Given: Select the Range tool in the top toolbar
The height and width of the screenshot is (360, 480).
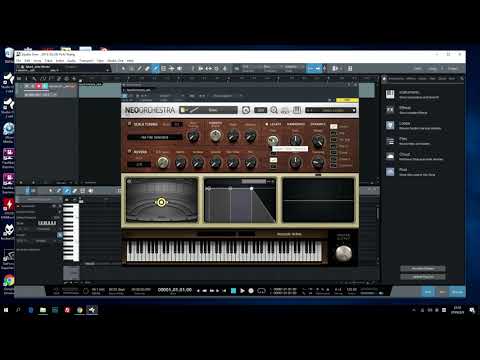Looking at the screenshot, I should [131, 68].
